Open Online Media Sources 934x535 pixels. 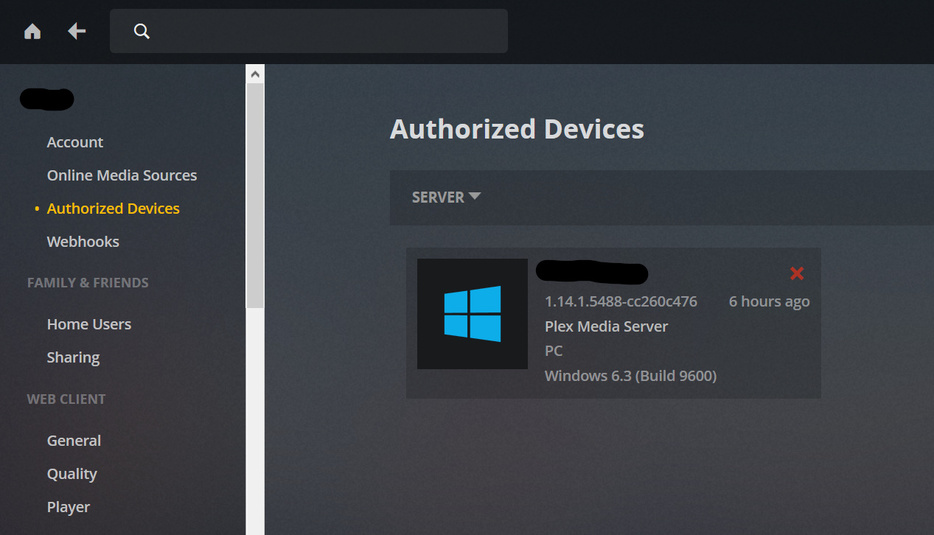(x=122, y=175)
